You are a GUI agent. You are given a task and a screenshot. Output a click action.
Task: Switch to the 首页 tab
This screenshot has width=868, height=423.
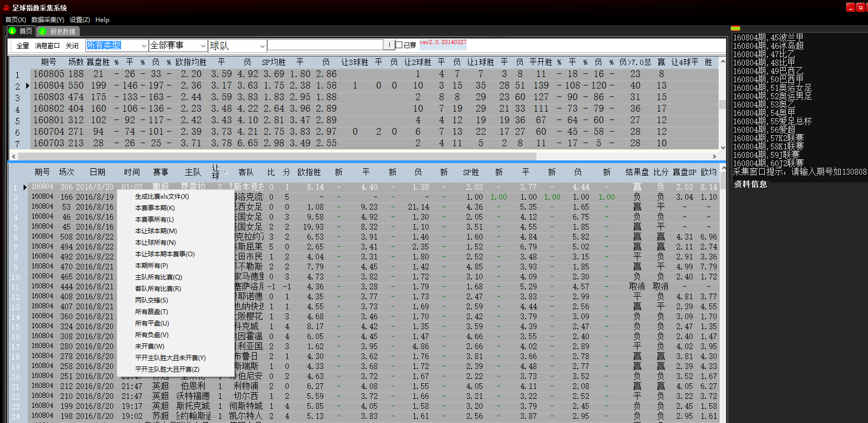coord(21,31)
